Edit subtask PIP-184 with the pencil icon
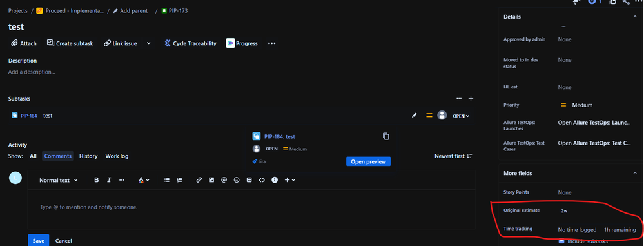This screenshot has width=644, height=246. (x=414, y=116)
